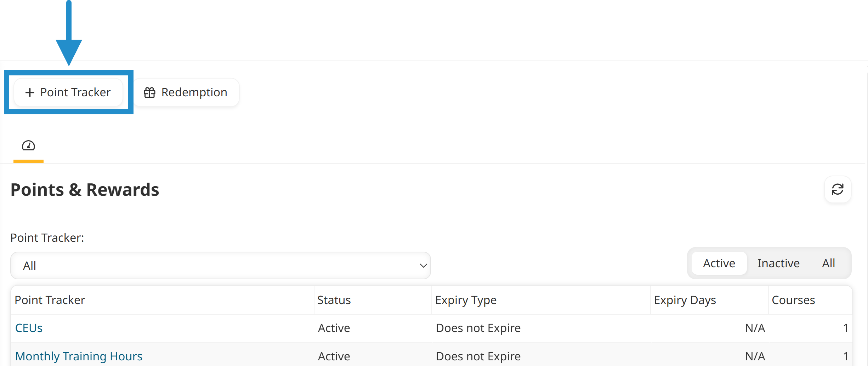The width and height of the screenshot is (868, 366).
Task: Open the Point Tracker filter dropdown
Action: coord(220,265)
